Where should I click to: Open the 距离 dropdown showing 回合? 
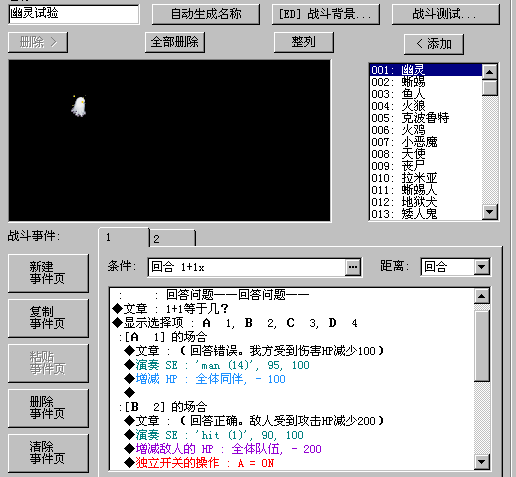click(455, 267)
